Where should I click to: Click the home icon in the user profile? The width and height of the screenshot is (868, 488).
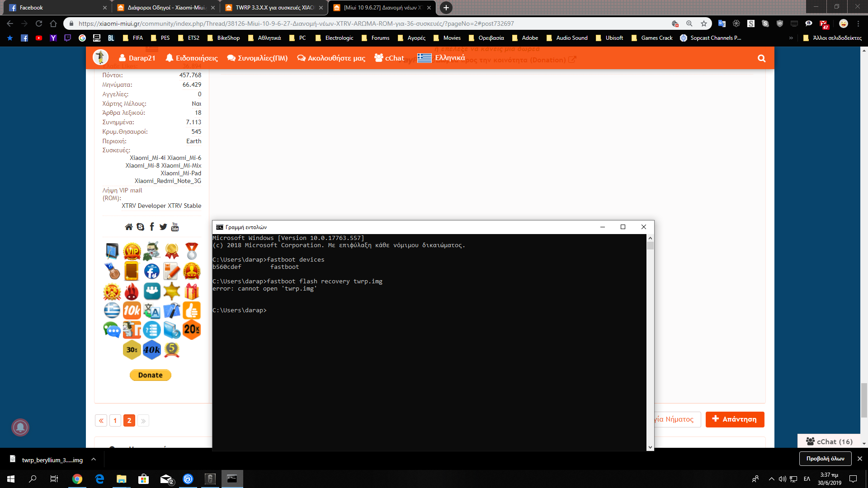(x=129, y=227)
